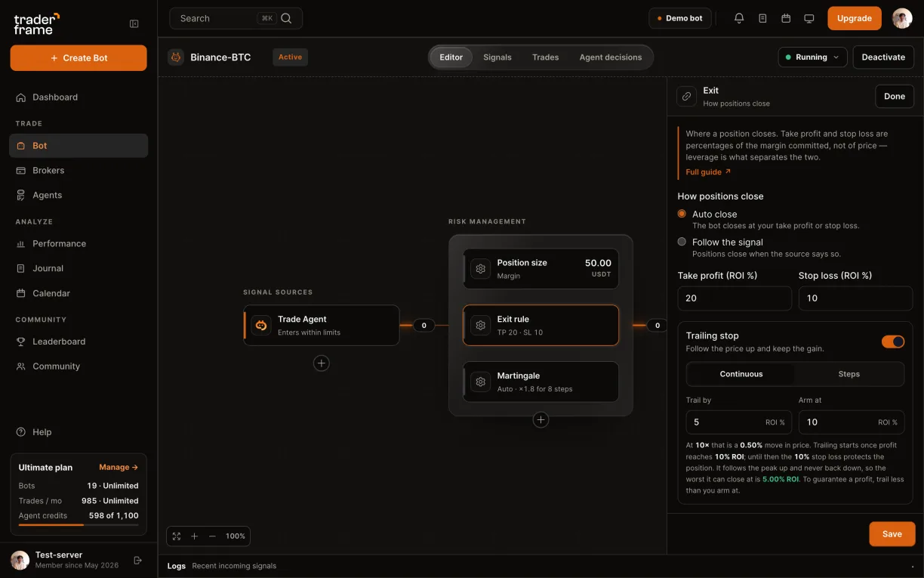Viewport: 924px width, 578px height.
Task: Zoom in on the canvas
Action: (194, 536)
